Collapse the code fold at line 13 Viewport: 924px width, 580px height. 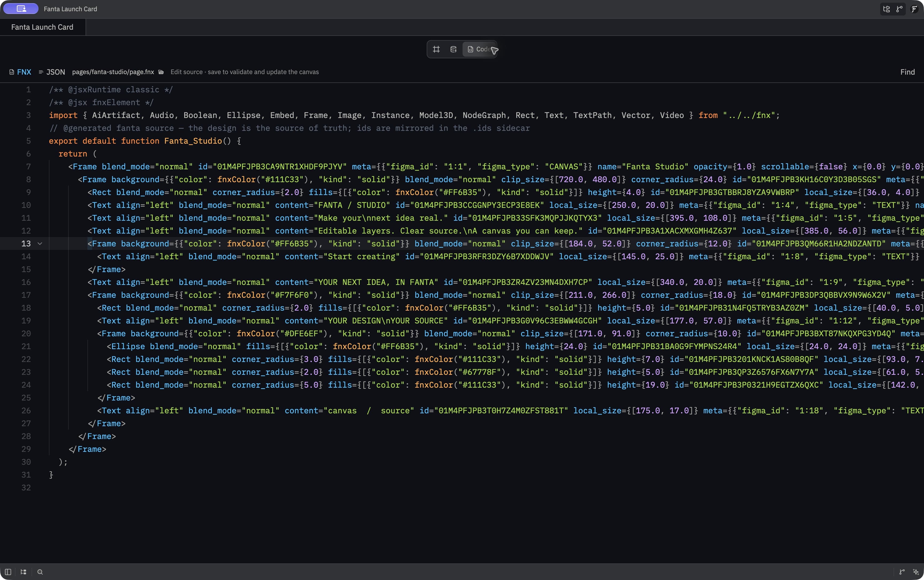coord(40,244)
